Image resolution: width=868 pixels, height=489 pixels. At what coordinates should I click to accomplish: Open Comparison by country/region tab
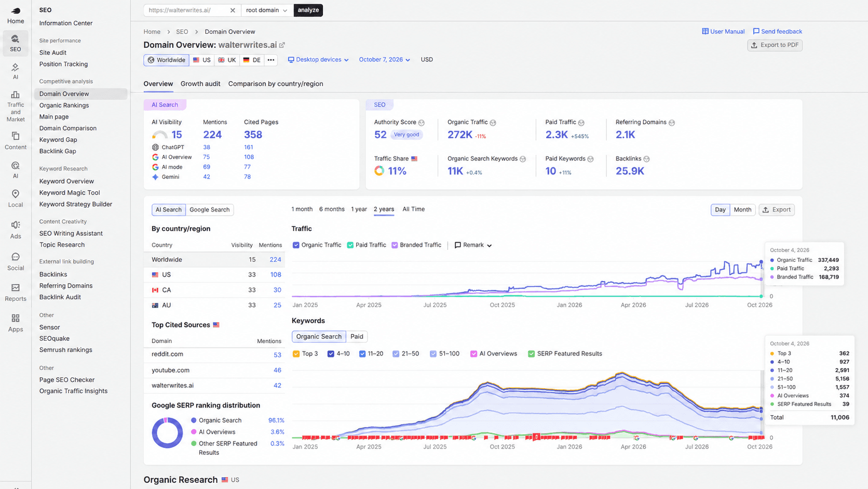tap(276, 84)
